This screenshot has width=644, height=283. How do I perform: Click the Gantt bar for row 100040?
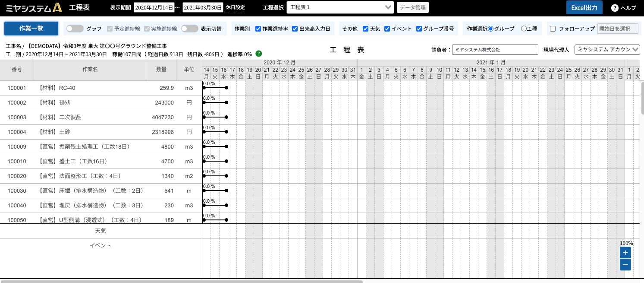coord(215,205)
